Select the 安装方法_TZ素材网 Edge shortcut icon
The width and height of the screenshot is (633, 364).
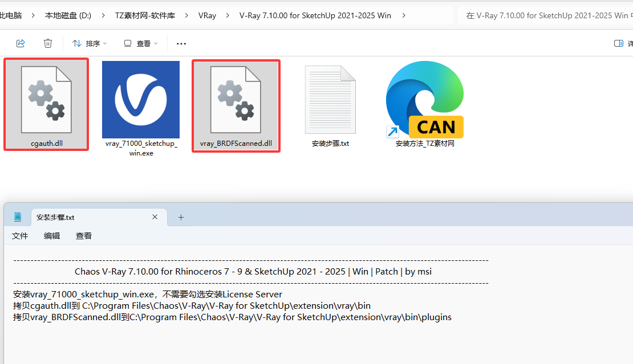tap(425, 100)
